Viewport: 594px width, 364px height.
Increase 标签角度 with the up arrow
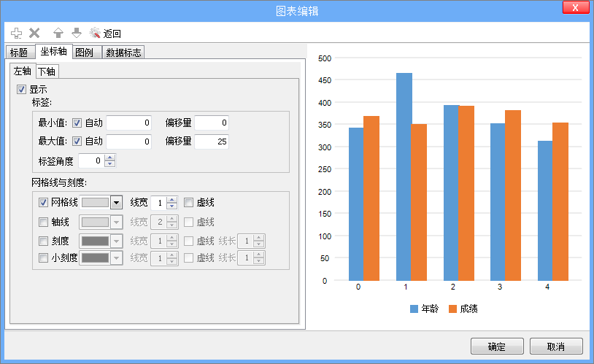click(110, 158)
